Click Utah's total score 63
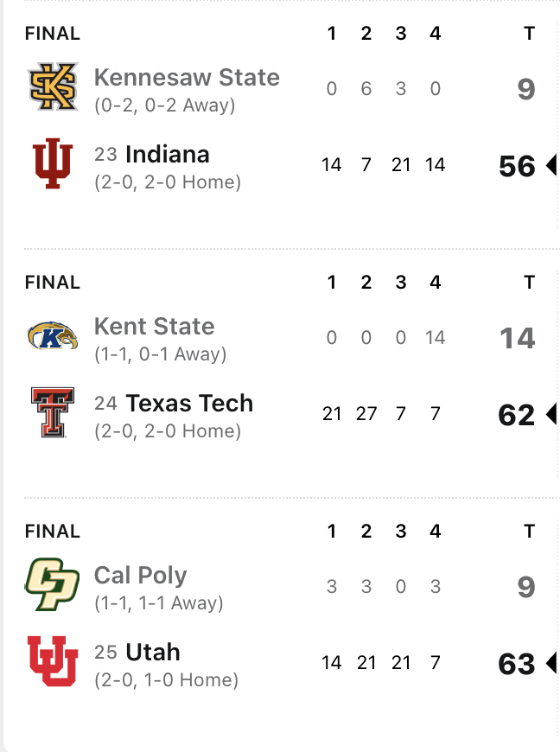This screenshot has height=752, width=560. 517,664
